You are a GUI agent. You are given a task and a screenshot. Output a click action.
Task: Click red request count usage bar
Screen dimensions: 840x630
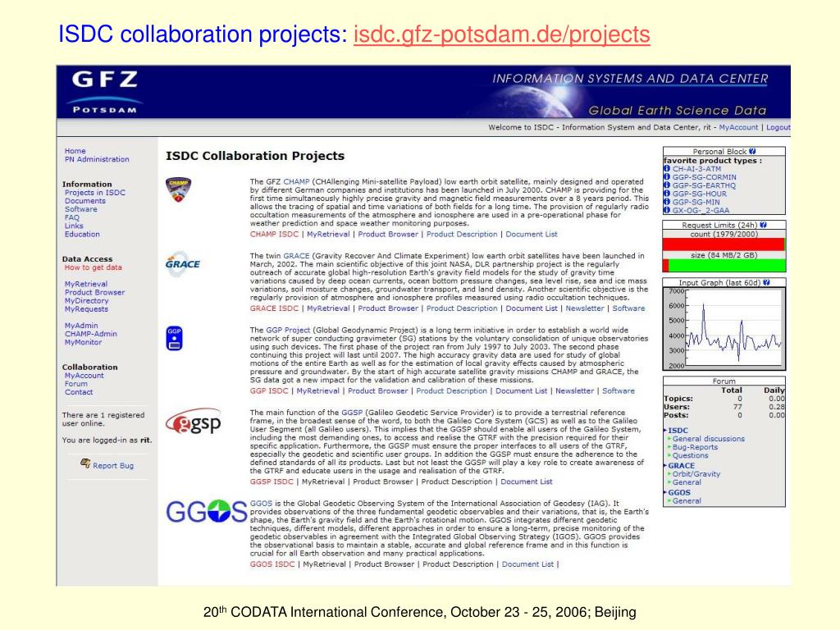[x=724, y=244]
